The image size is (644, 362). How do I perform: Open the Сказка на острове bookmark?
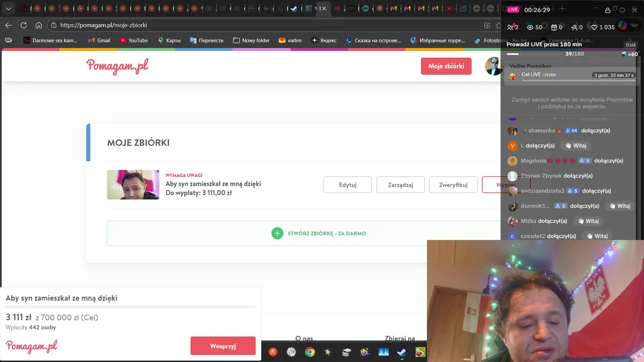373,40
